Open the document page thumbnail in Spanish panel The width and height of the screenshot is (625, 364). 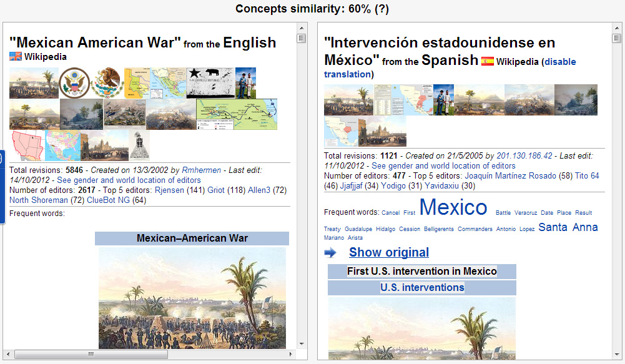pos(383,100)
